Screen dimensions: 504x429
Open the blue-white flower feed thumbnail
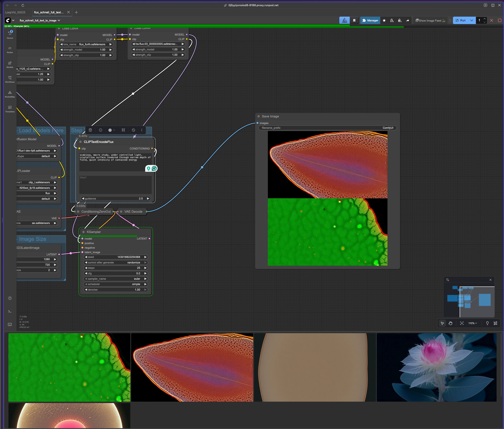437,367
